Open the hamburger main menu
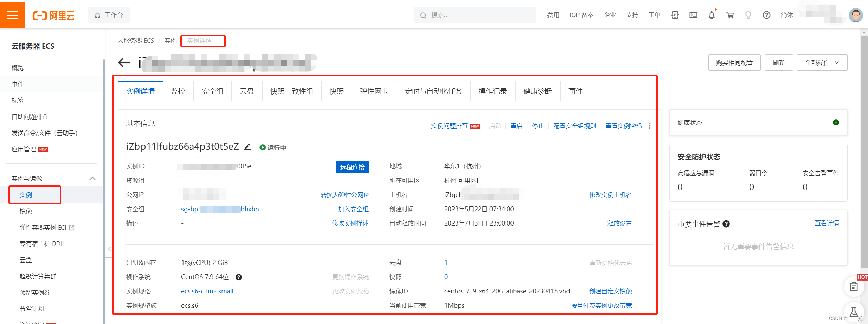The image size is (868, 324). [x=13, y=15]
